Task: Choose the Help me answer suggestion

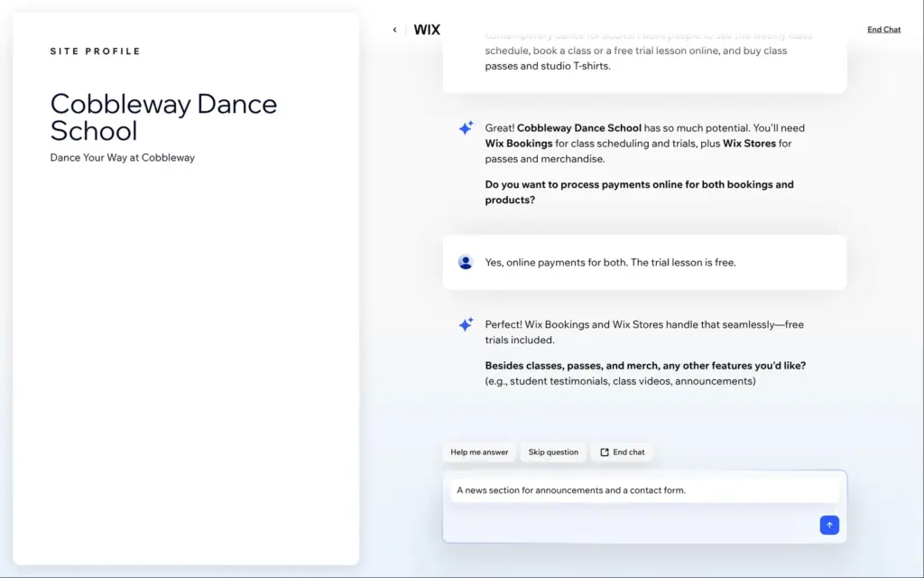Action: pos(479,452)
